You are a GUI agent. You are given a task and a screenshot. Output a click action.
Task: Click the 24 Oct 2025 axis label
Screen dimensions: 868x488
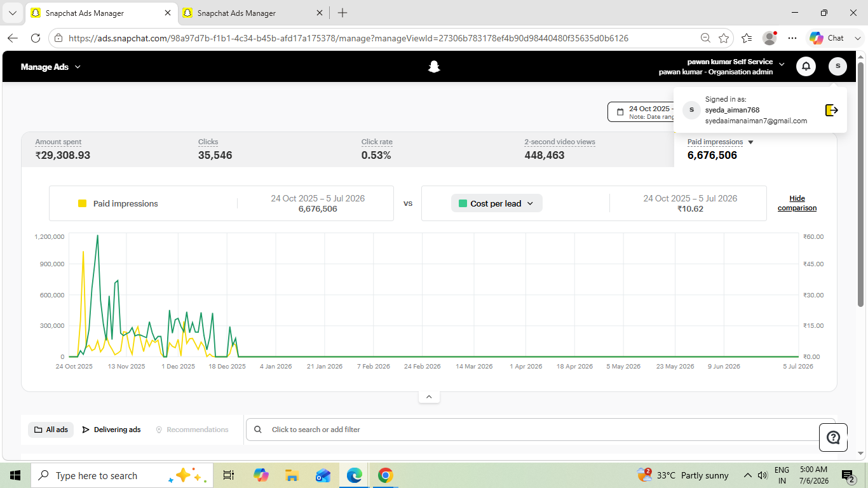74,366
